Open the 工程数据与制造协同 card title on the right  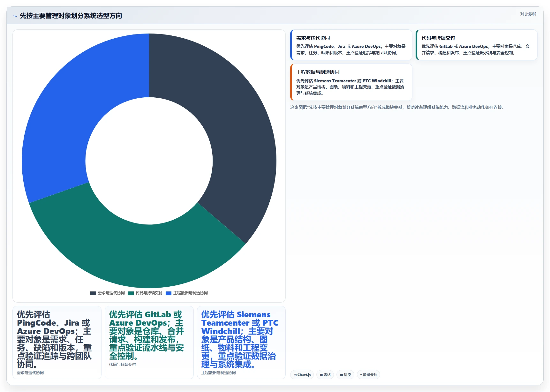pyautogui.click(x=318, y=72)
